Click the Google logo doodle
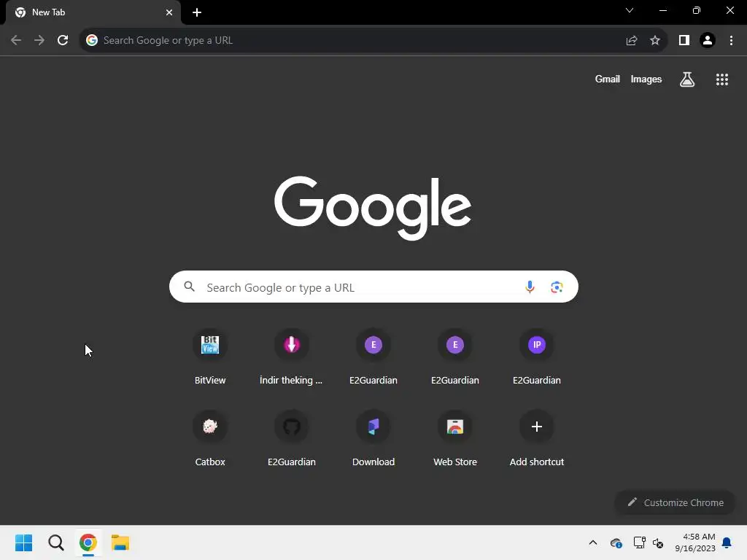 point(373,208)
